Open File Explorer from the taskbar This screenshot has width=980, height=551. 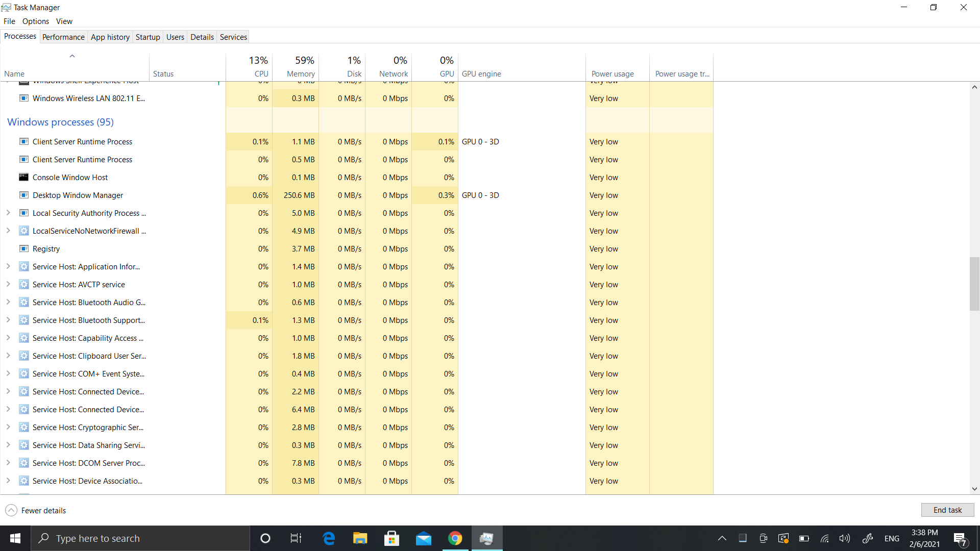pyautogui.click(x=360, y=538)
